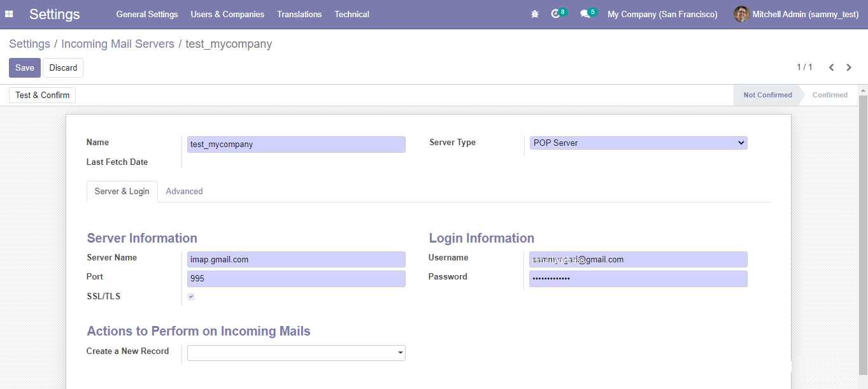This screenshot has width=868, height=389.
Task: Click the Save button
Action: [x=25, y=68]
